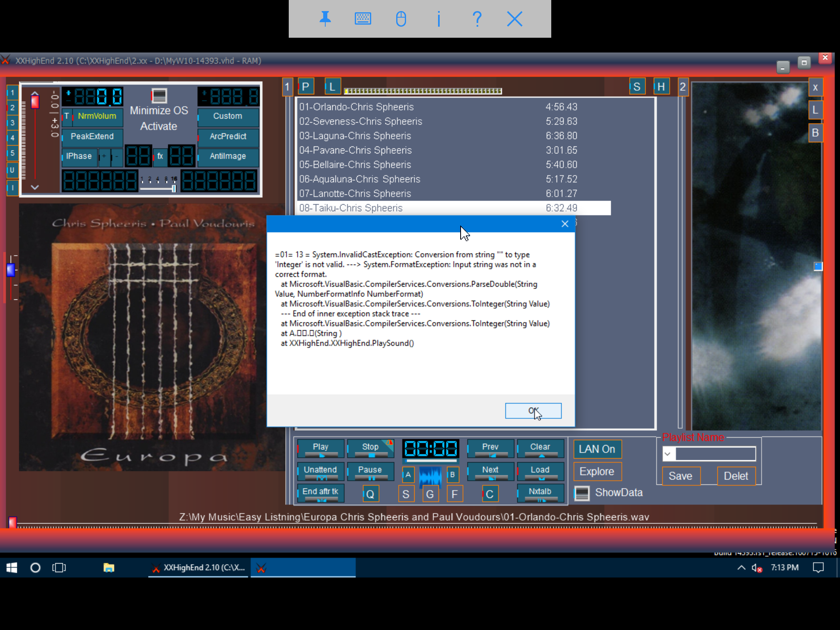
Task: Click the Q icon button
Action: (x=370, y=494)
